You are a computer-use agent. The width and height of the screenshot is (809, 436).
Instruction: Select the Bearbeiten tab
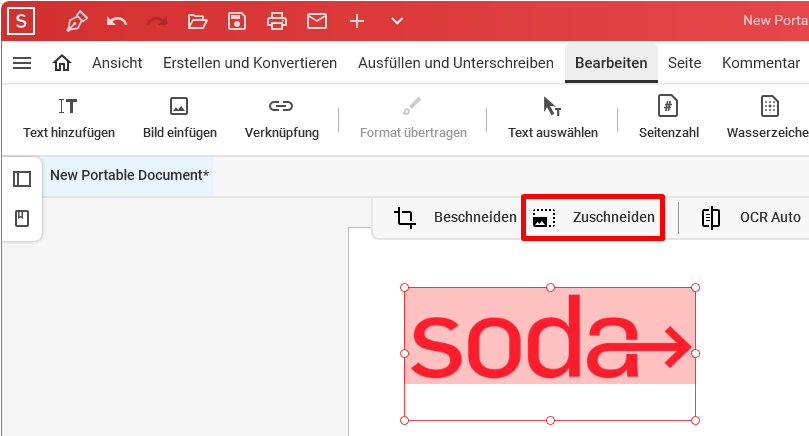tap(611, 63)
